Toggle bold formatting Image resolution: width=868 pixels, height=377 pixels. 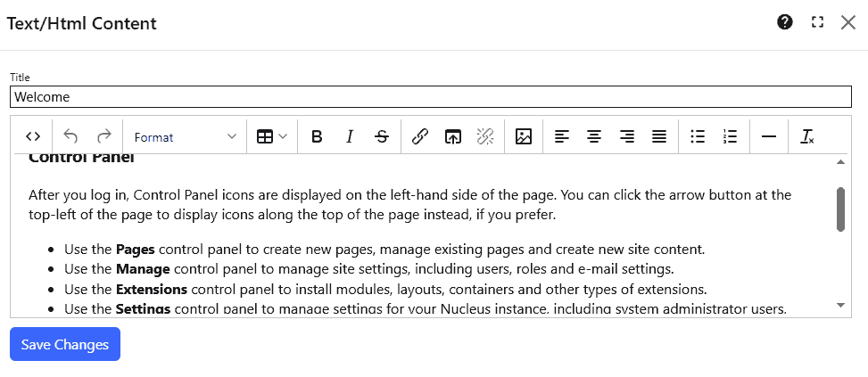pyautogui.click(x=317, y=136)
